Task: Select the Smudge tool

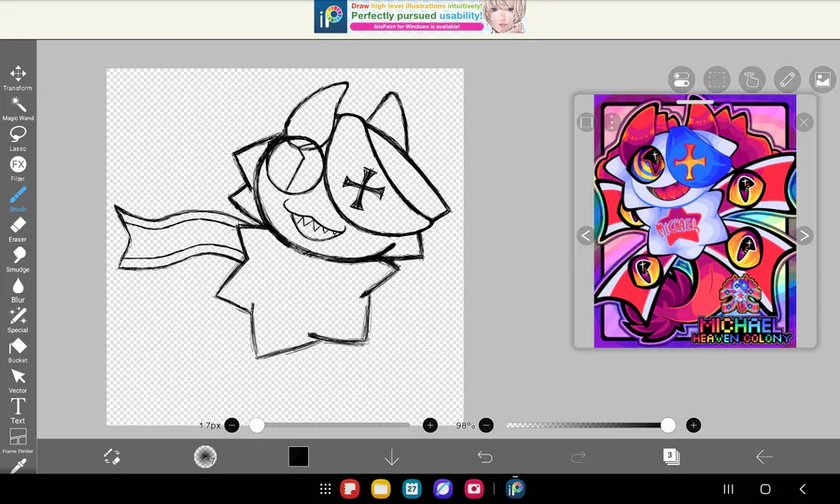Action: (x=18, y=259)
